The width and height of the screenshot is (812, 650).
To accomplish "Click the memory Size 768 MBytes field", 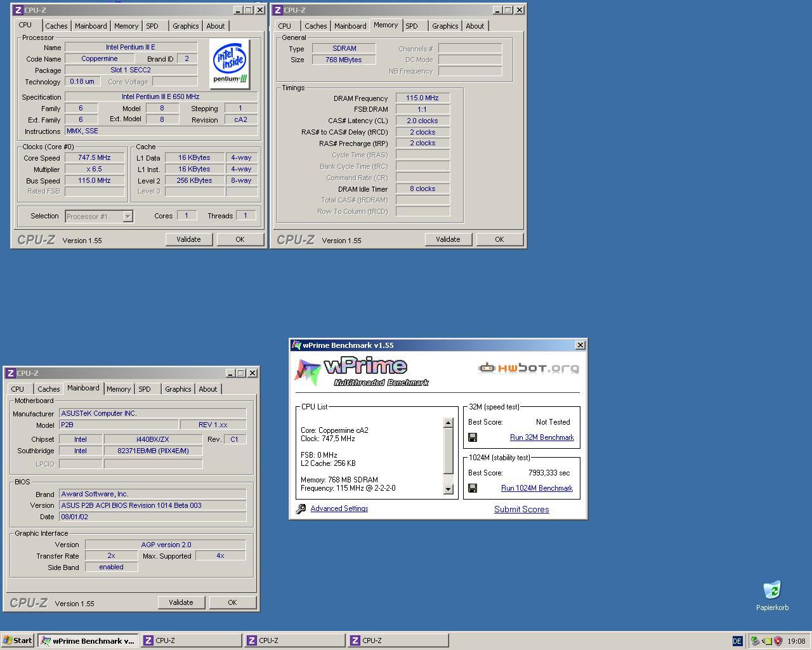I will point(344,60).
